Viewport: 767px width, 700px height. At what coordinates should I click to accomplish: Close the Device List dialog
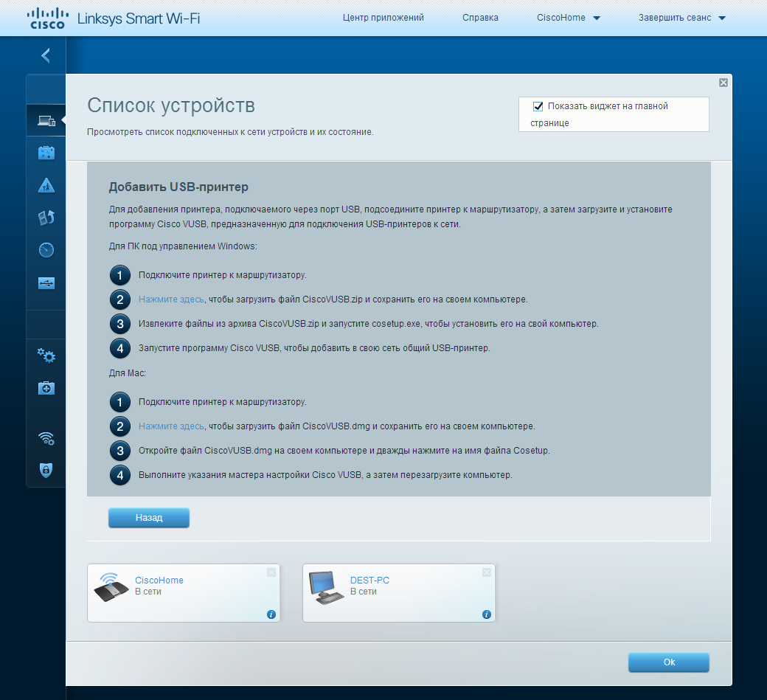(x=723, y=83)
